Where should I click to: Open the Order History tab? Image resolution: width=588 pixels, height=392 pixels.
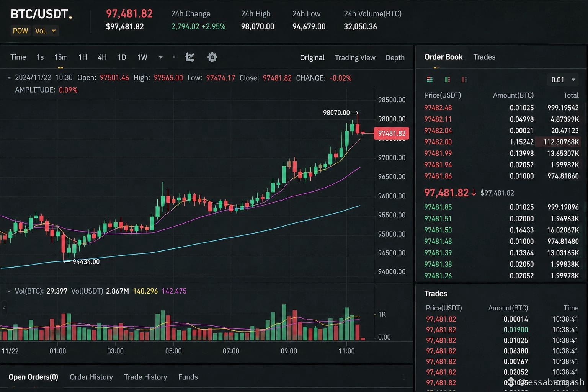click(x=91, y=377)
